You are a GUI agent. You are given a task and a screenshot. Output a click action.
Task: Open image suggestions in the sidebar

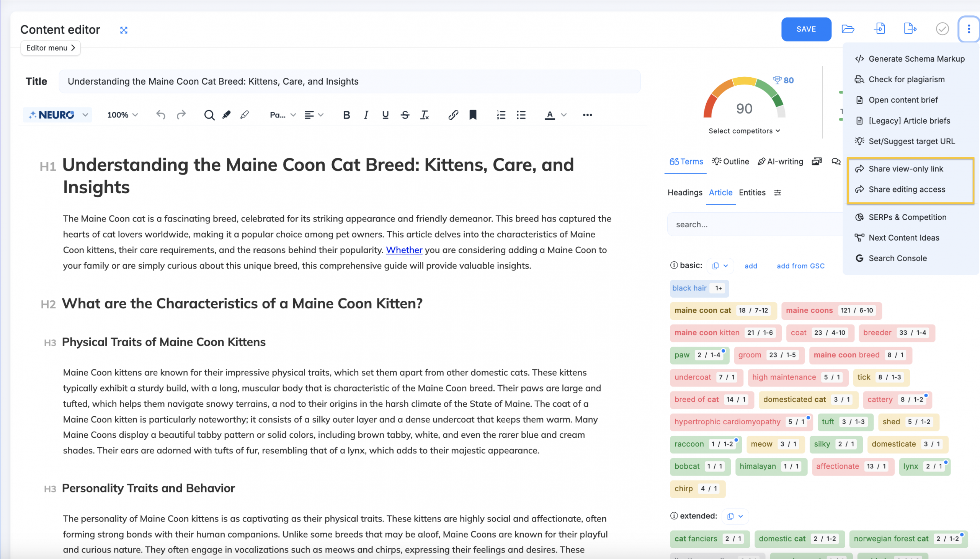pyautogui.click(x=817, y=161)
